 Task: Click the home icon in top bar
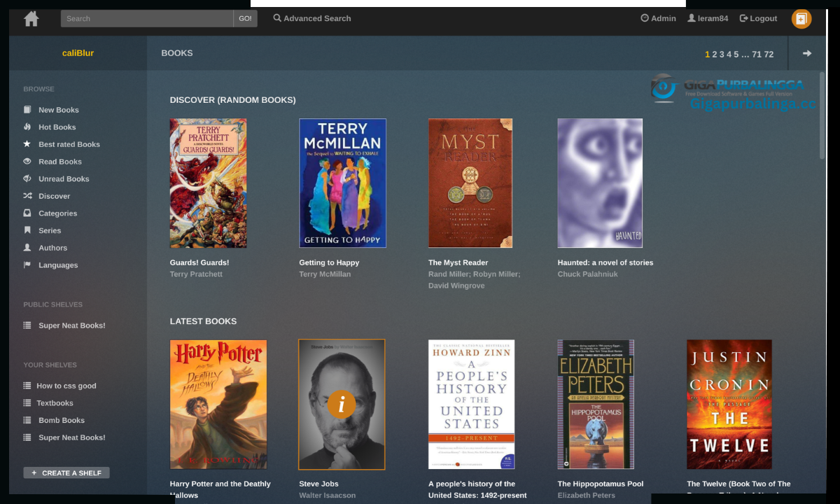(31, 19)
